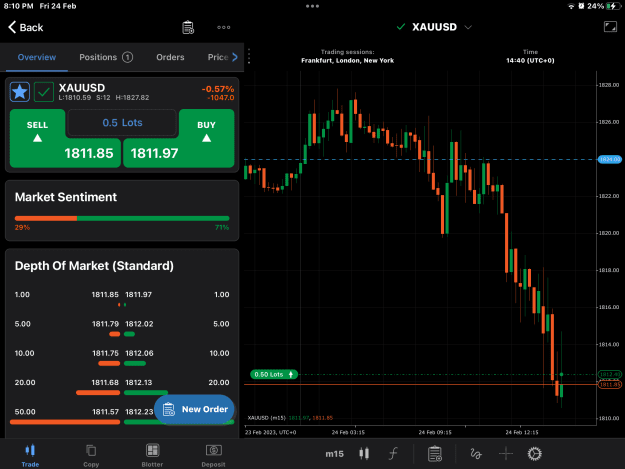Open the Deposit section in bottom bar

[213, 455]
